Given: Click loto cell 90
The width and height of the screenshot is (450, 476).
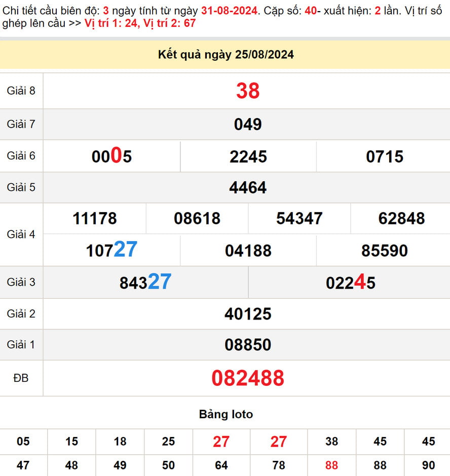Looking at the screenshot, I should coord(428,465).
